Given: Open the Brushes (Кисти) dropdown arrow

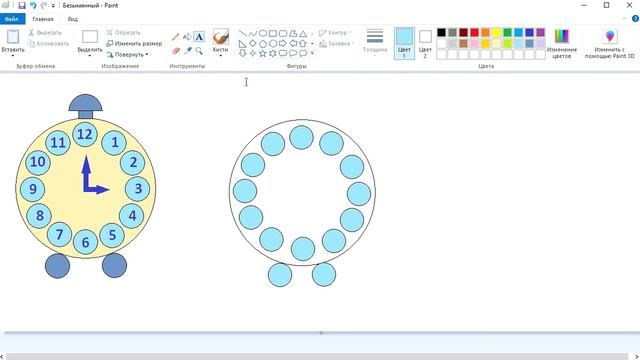Looking at the screenshot, I should tap(220, 56).
